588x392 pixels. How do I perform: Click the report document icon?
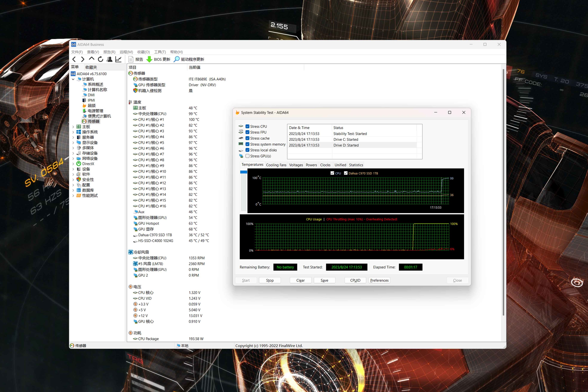click(x=131, y=59)
